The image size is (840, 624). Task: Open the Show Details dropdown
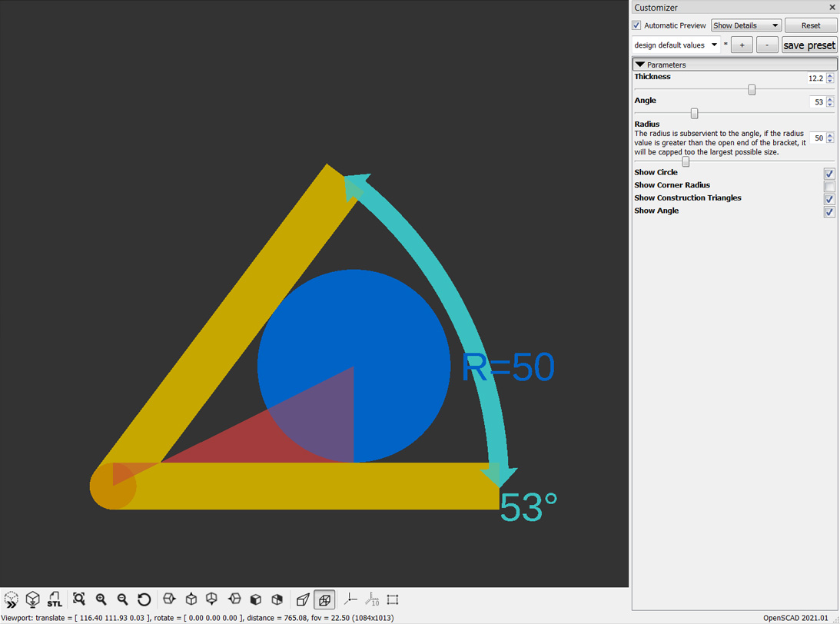click(x=746, y=25)
